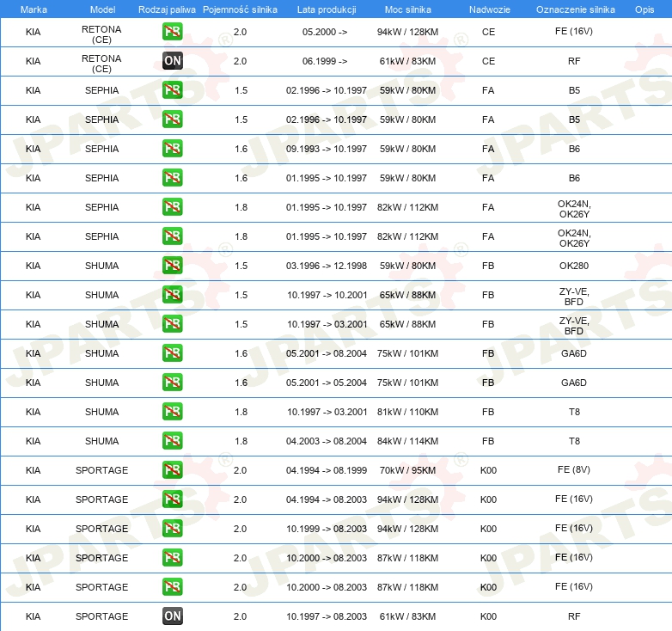Select the cell '09.1993 -> 10.1997'
This screenshot has width=672, height=631.
[x=327, y=149]
